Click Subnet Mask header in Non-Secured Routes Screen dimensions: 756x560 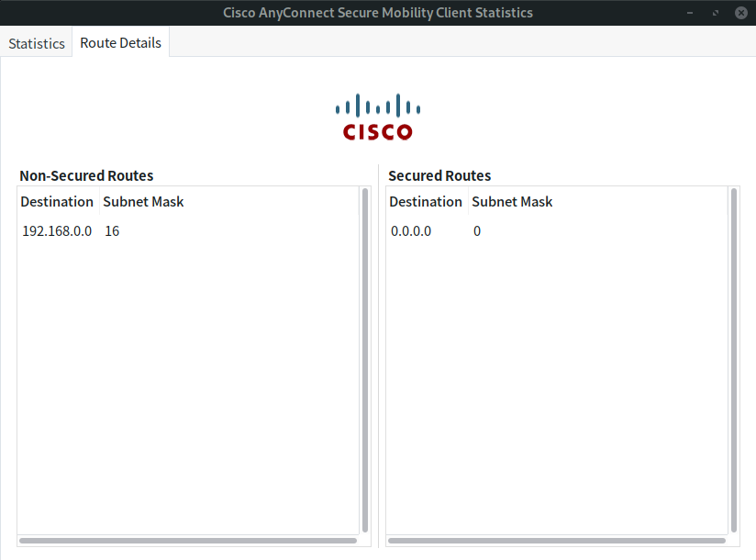(x=143, y=202)
